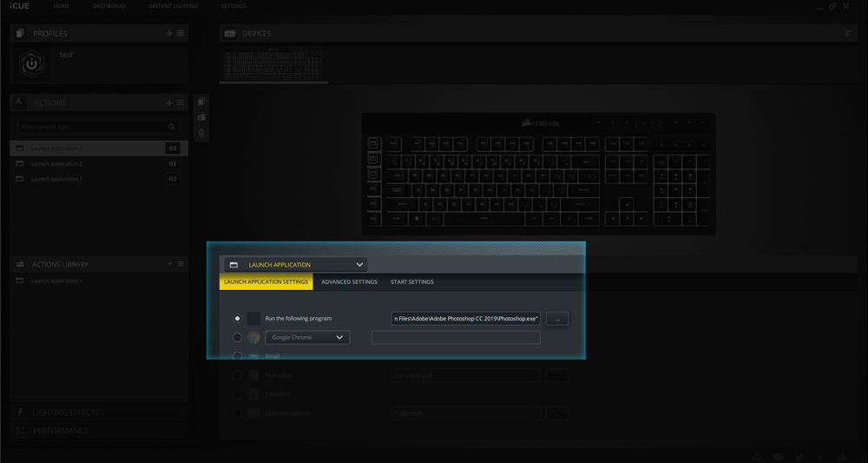The image size is (868, 463).
Task: Open the Devices panel options icon
Action: (x=847, y=33)
